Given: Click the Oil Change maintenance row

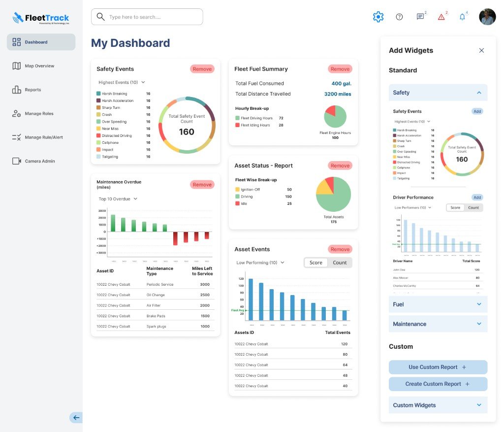Looking at the screenshot, I should (155, 295).
